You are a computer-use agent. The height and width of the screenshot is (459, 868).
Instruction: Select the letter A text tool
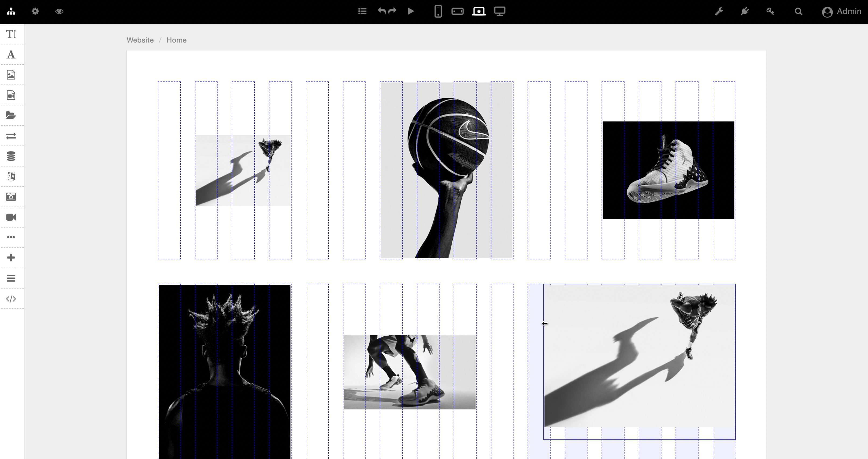pos(11,54)
